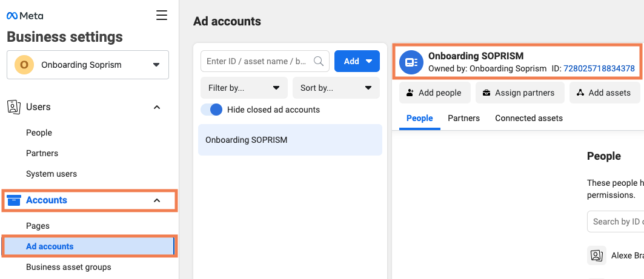The width and height of the screenshot is (644, 279).
Task: Switch to the People tab
Action: coord(420,118)
